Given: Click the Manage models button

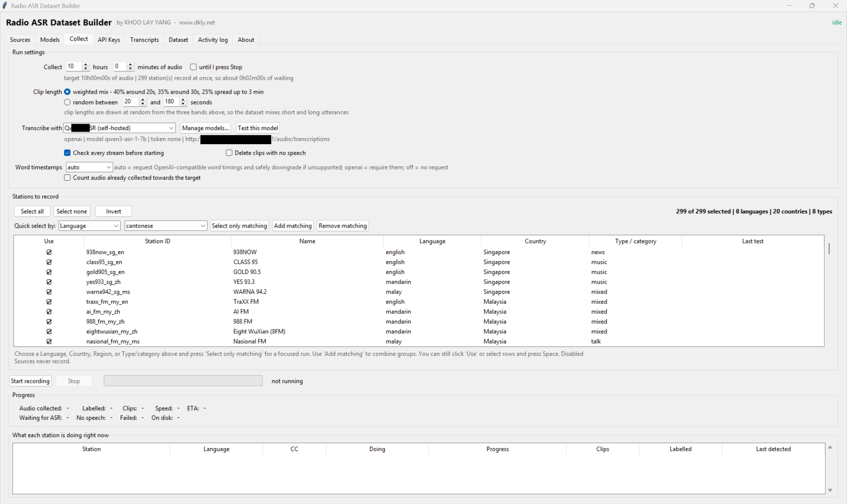Looking at the screenshot, I should pos(205,128).
